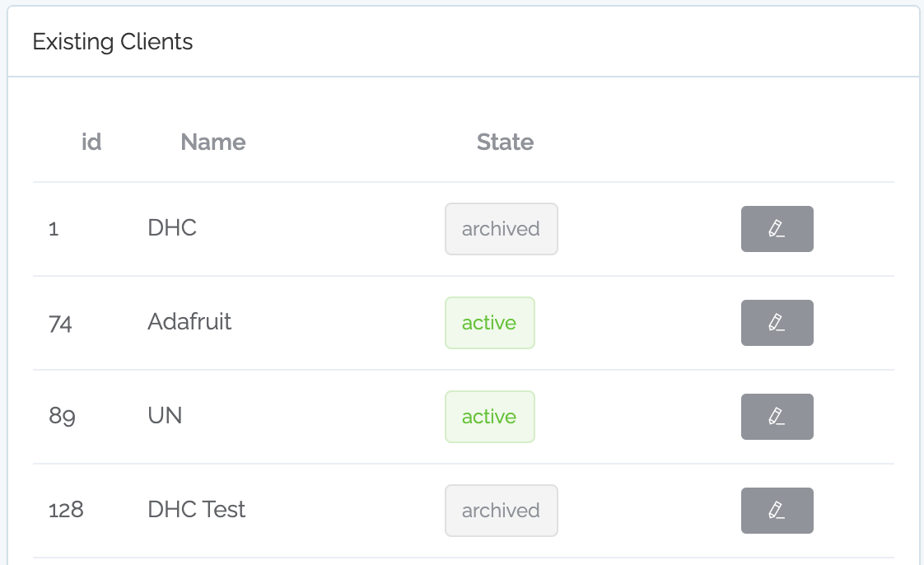Viewport: 924px width, 565px height.
Task: Click the pencil edit button for UN
Action: coord(777,417)
